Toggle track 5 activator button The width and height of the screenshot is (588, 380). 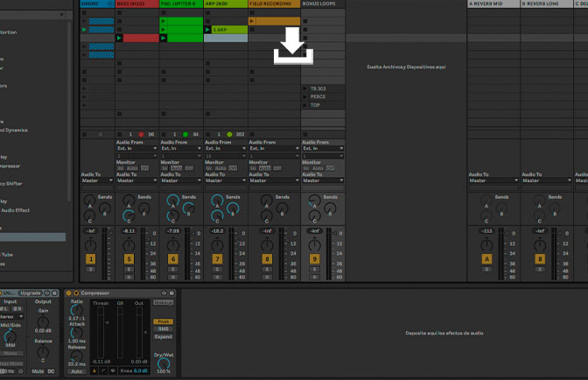click(x=129, y=259)
